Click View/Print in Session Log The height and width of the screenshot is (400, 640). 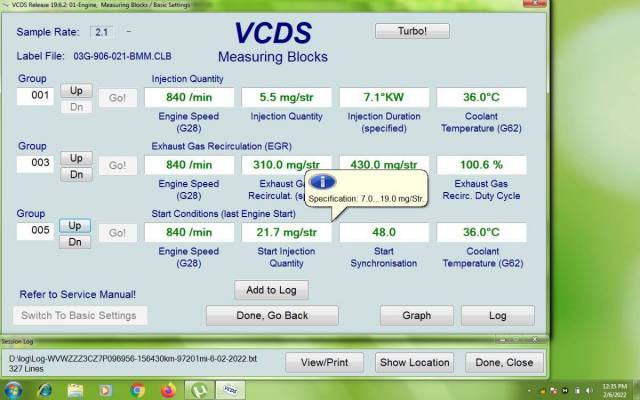coord(323,361)
